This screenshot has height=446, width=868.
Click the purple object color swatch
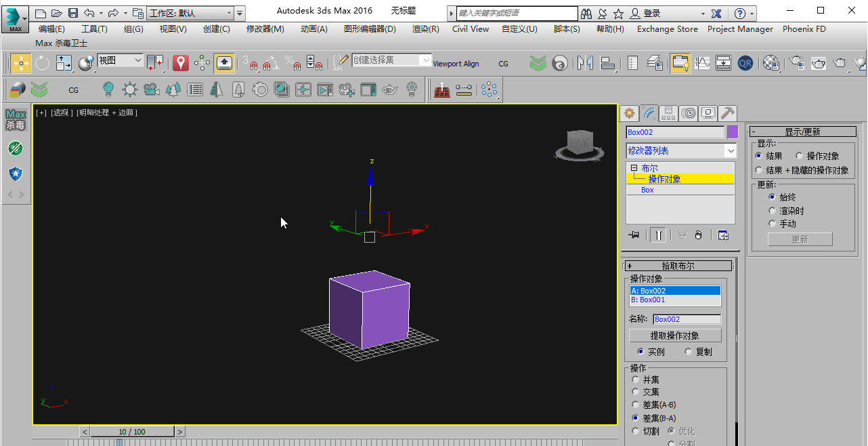click(x=732, y=132)
